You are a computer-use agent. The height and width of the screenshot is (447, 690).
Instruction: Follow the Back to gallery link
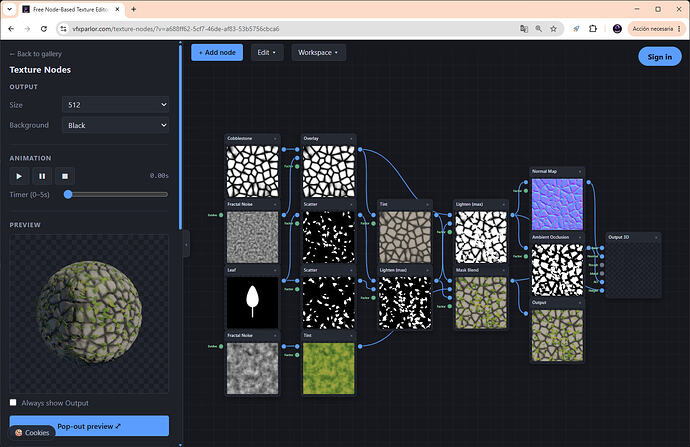[x=36, y=54]
